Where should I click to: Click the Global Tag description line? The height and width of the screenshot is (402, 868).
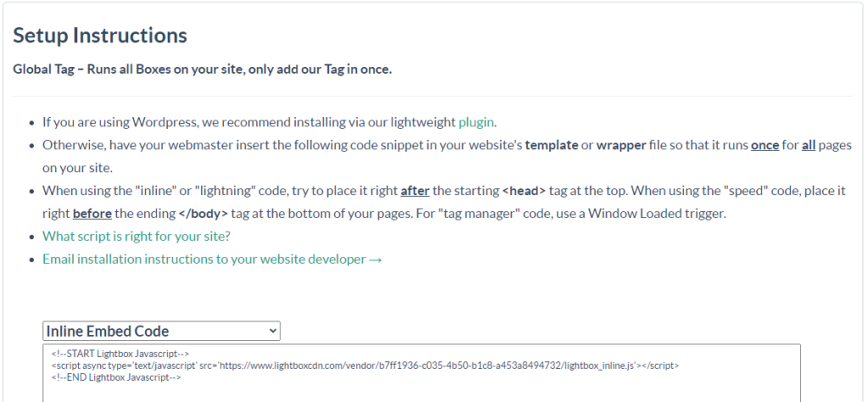tap(203, 70)
